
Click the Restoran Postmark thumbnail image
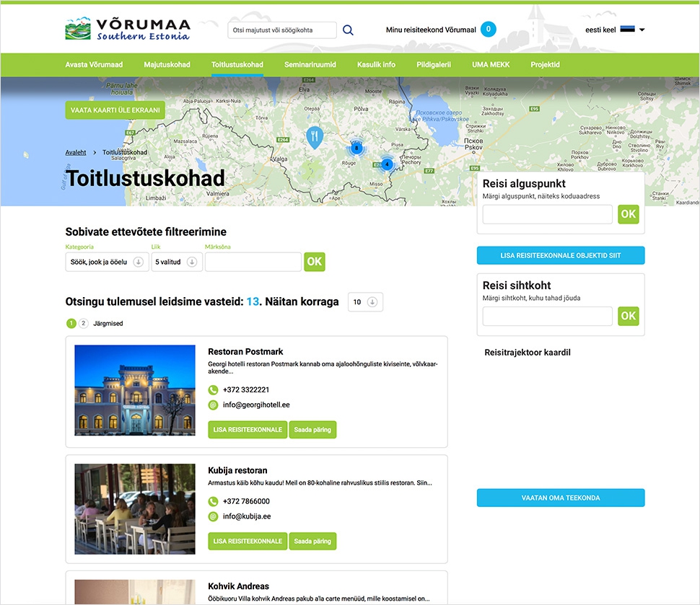click(x=135, y=390)
